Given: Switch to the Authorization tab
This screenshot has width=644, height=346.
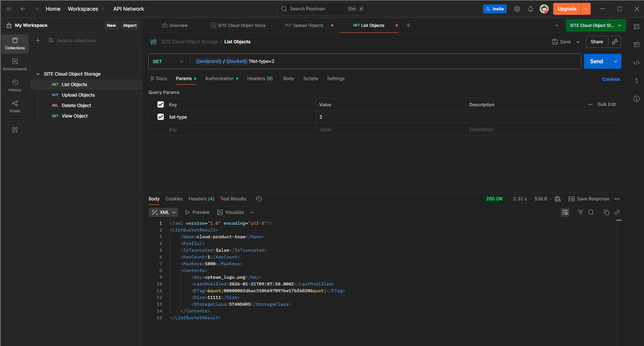Looking at the screenshot, I should coord(222,78).
